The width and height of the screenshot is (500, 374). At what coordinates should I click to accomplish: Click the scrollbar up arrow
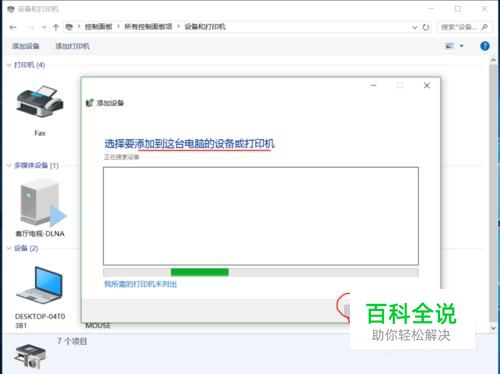493,60
